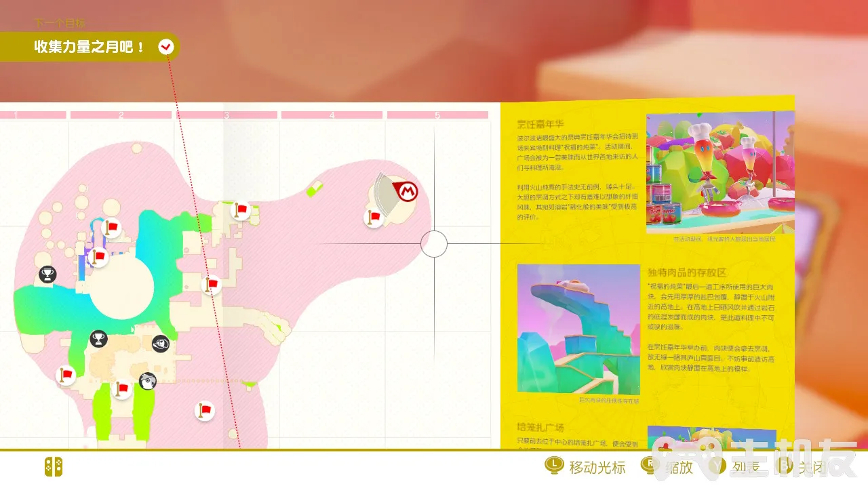The height and width of the screenshot is (488, 868).
Task: Click the R stick zoom icon
Action: click(650, 466)
